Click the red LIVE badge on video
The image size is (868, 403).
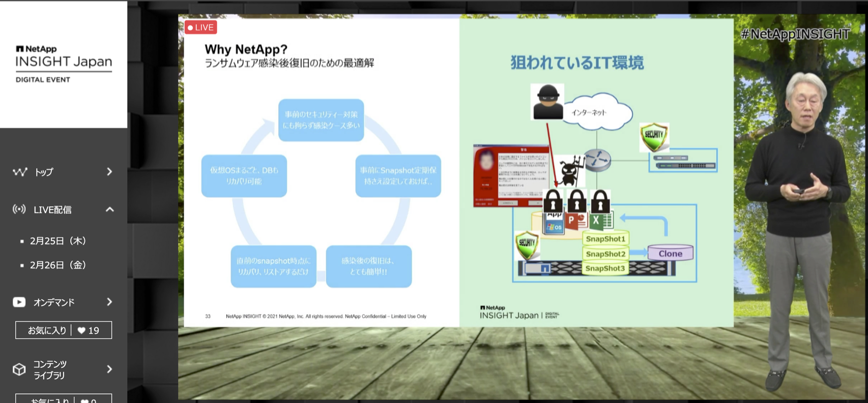[x=201, y=27]
